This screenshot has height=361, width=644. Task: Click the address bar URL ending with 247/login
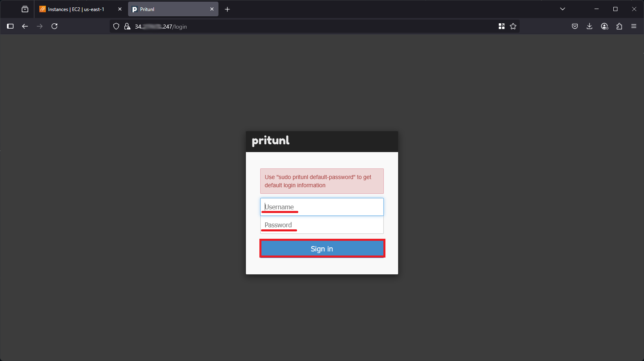point(161,27)
